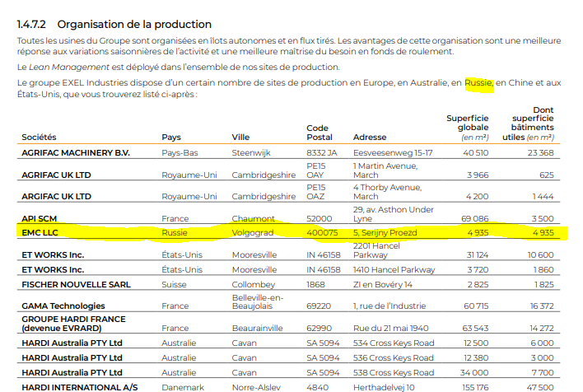Click the postal code 52000
The width and height of the screenshot is (583, 392).
319,219
